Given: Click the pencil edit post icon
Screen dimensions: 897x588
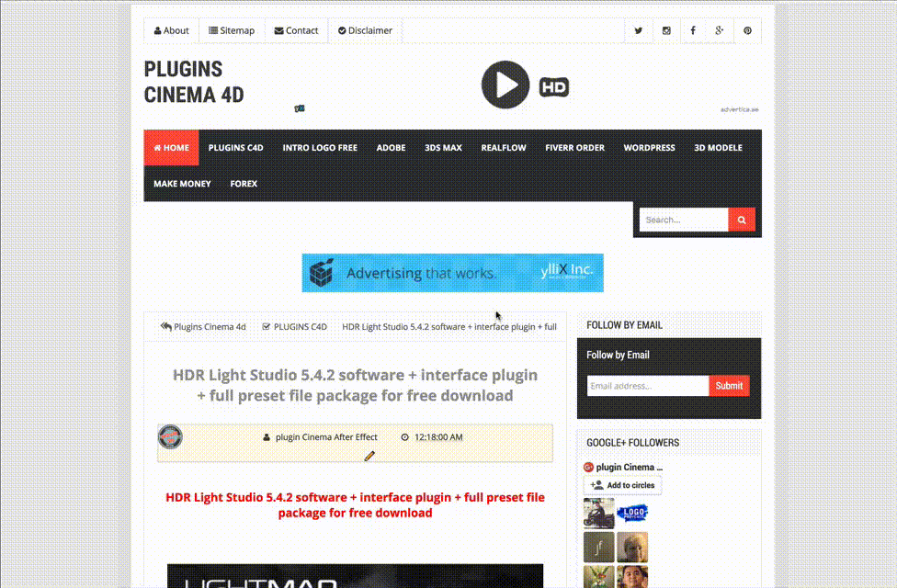Looking at the screenshot, I should point(369,456).
